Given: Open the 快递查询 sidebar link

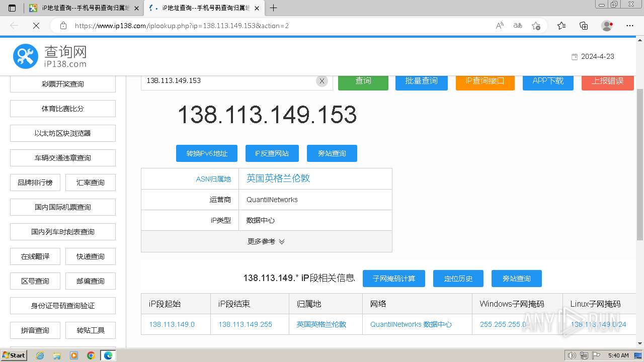Looking at the screenshot, I should 91,256.
